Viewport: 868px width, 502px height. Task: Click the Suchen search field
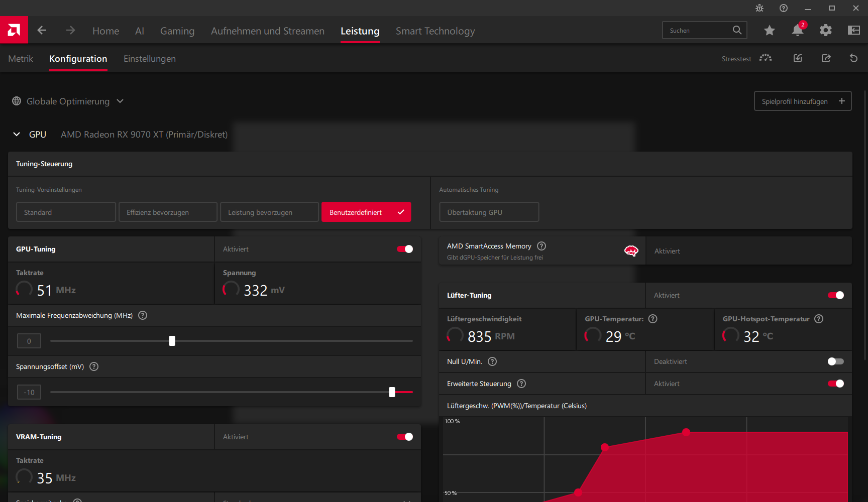pyautogui.click(x=705, y=30)
